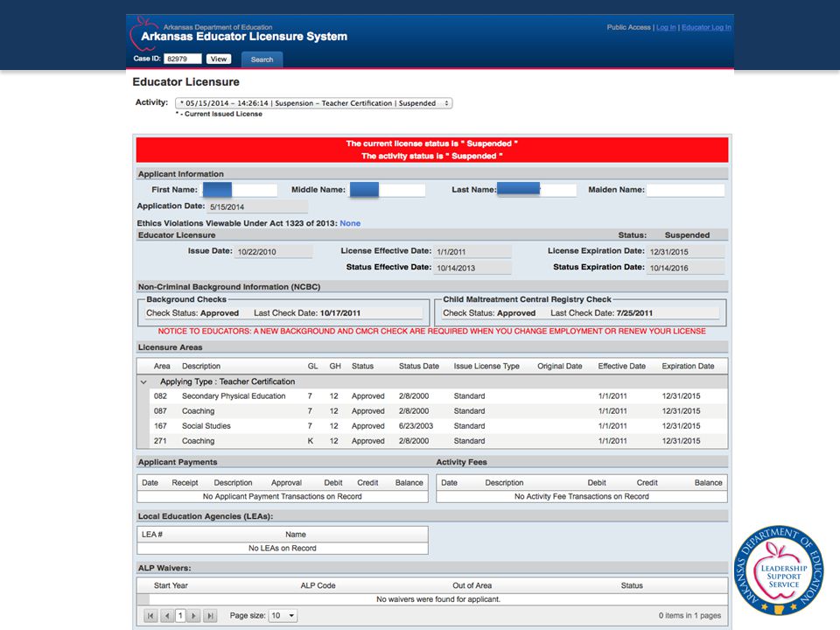Screen dimensions: 840x630
Task: Click the GH column header
Action: pos(335,366)
